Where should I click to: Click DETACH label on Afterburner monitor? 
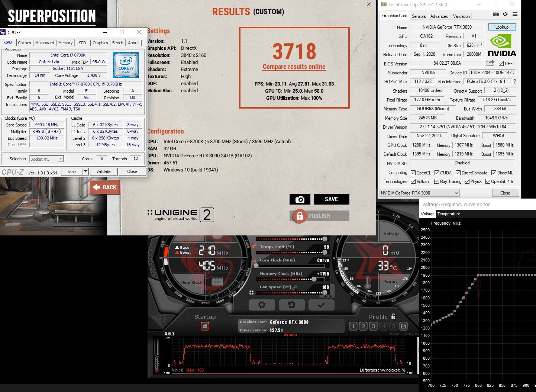[290, 335]
